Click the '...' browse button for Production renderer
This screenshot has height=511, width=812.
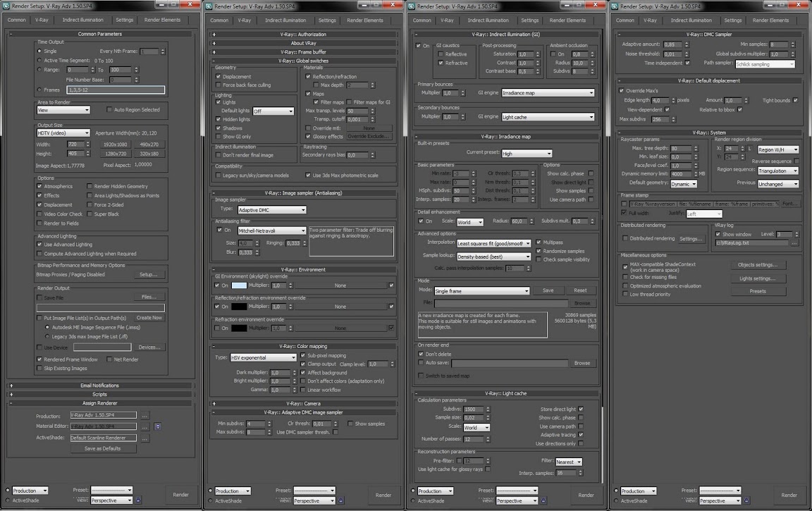tap(145, 415)
